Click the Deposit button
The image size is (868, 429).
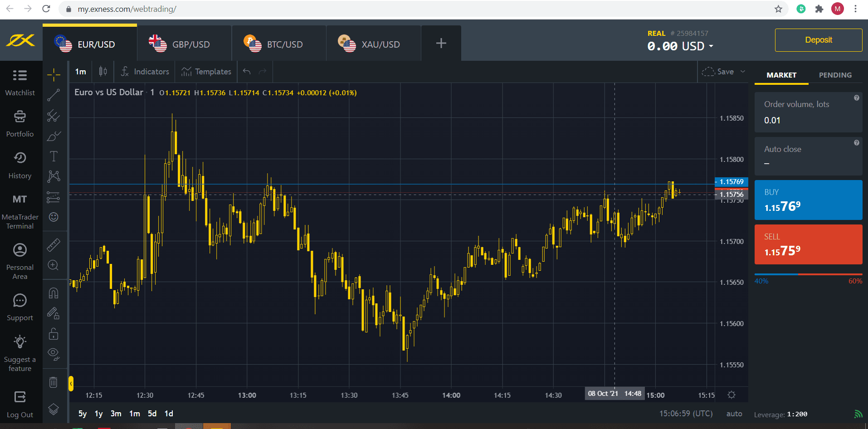coord(818,40)
